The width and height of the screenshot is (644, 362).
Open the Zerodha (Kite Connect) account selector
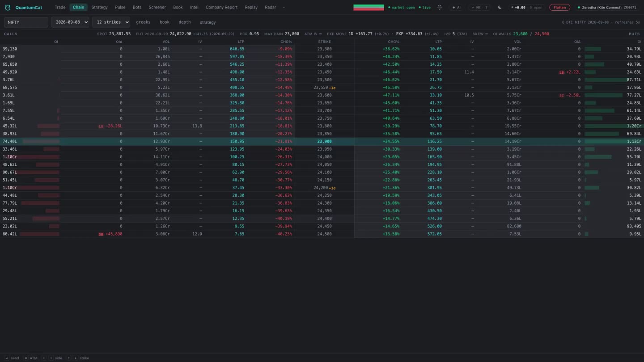607,8
